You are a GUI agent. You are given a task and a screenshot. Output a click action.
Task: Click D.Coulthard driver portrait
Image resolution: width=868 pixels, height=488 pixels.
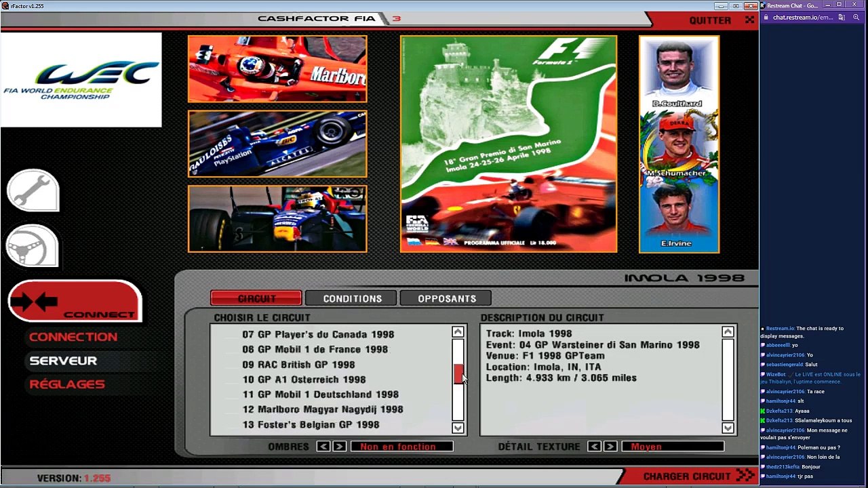(679, 73)
